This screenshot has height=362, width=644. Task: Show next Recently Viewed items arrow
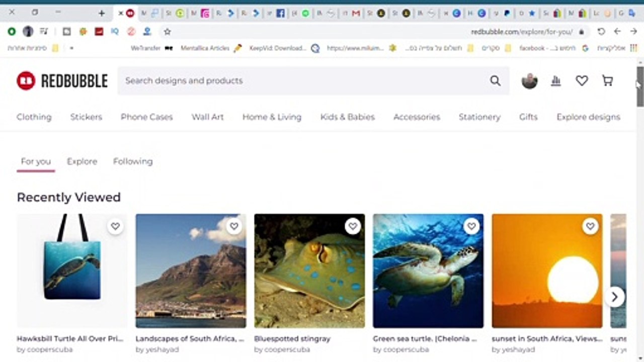tap(614, 297)
